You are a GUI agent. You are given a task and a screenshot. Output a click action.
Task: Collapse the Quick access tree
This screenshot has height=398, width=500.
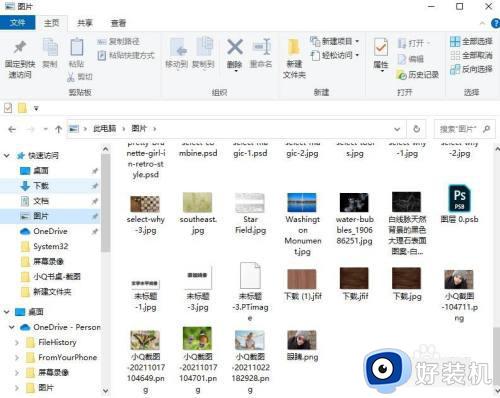(x=7, y=155)
